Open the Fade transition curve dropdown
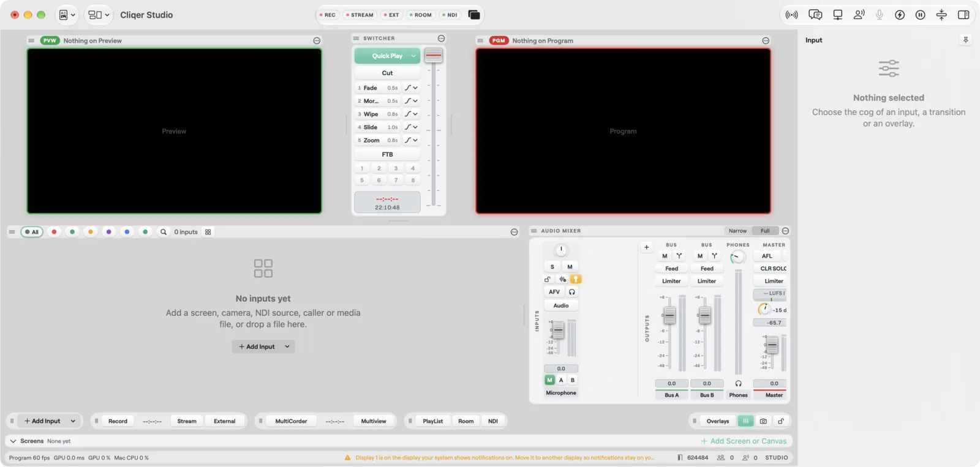The width and height of the screenshot is (980, 467). [x=411, y=88]
